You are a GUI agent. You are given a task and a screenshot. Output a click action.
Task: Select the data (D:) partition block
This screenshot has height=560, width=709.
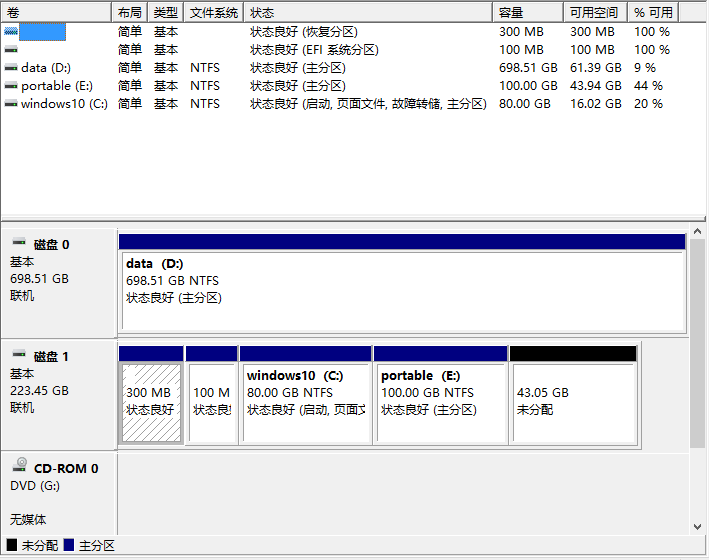point(401,291)
